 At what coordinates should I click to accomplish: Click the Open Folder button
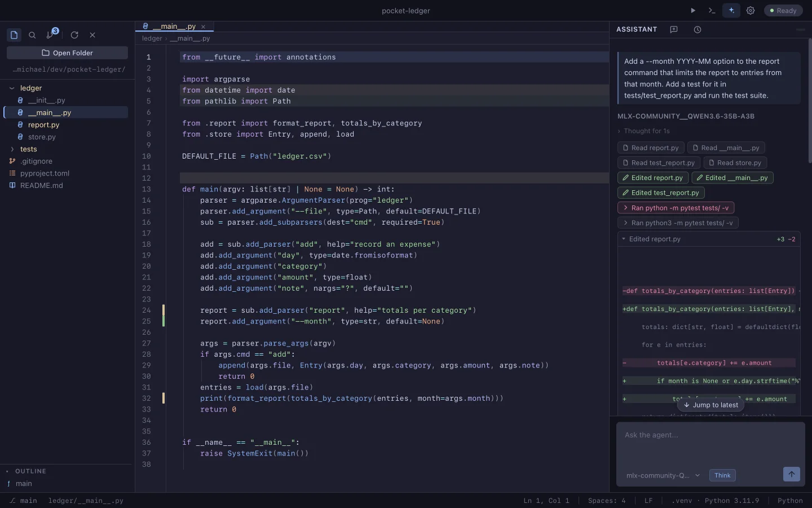point(67,52)
